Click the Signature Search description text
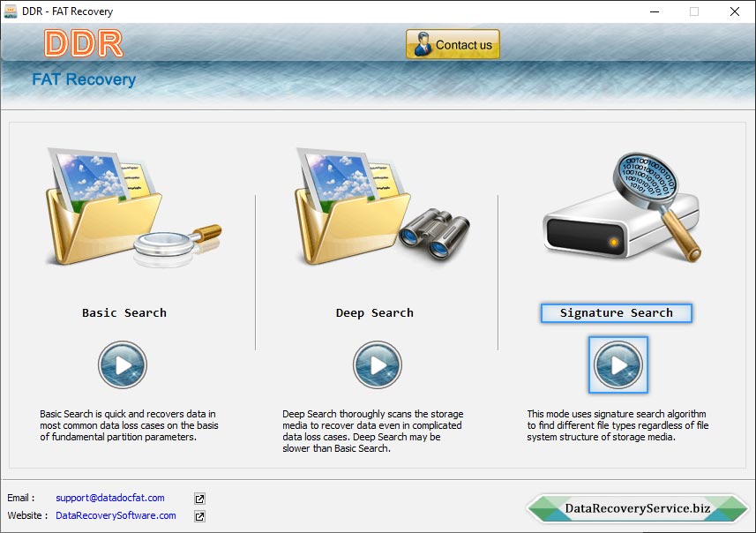The height and width of the screenshot is (533, 756). click(618, 425)
